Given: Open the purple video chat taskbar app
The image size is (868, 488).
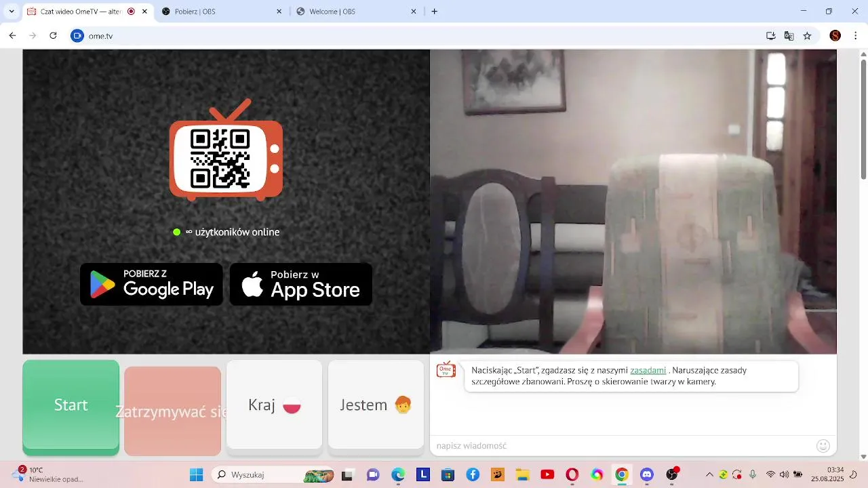Looking at the screenshot, I should [x=373, y=474].
